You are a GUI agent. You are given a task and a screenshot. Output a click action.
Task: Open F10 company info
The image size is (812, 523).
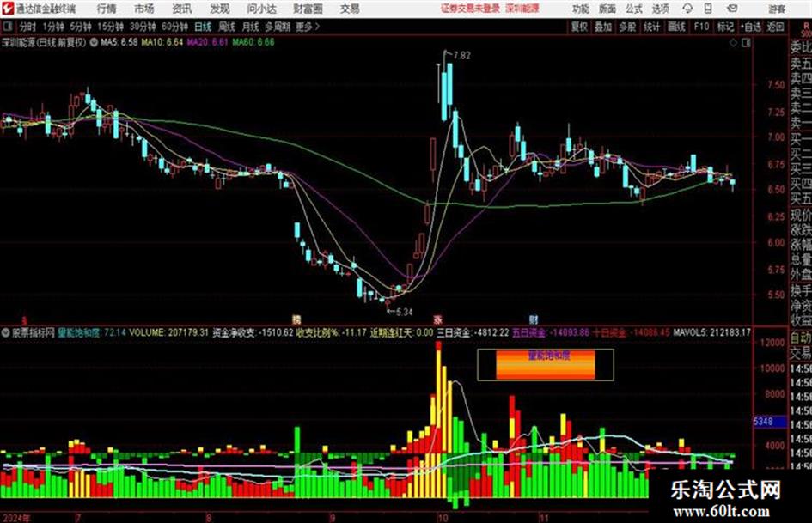(701, 27)
